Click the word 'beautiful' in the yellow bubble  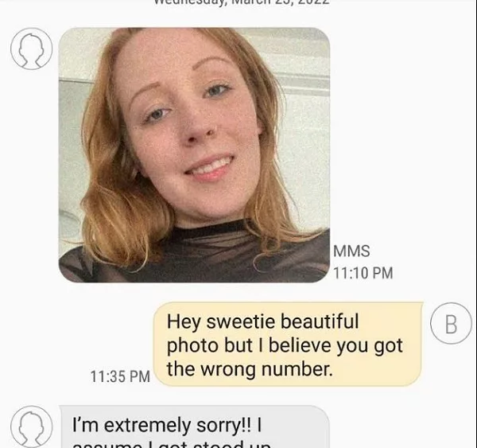320,321
